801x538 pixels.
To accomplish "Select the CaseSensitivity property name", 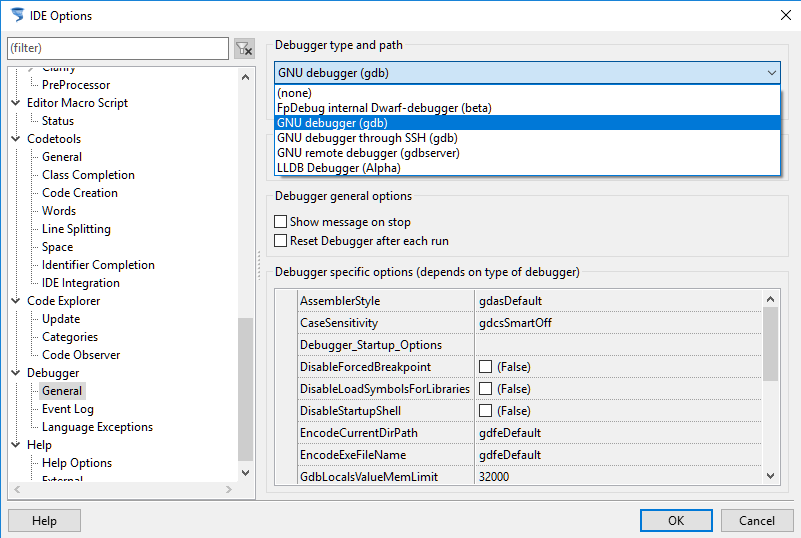I will (x=339, y=323).
